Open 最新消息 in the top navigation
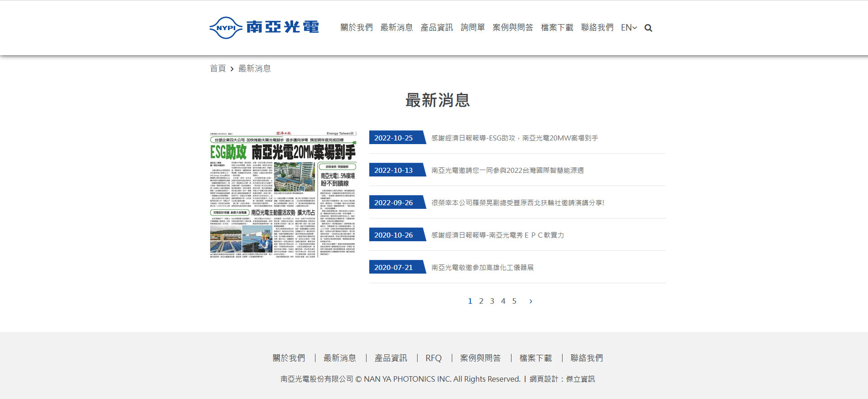 [397, 27]
